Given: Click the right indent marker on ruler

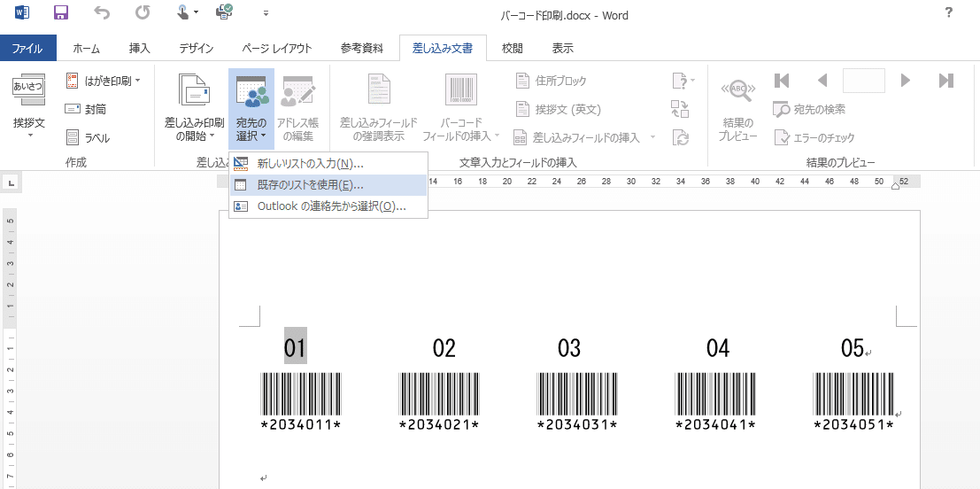Looking at the screenshot, I should click(894, 186).
